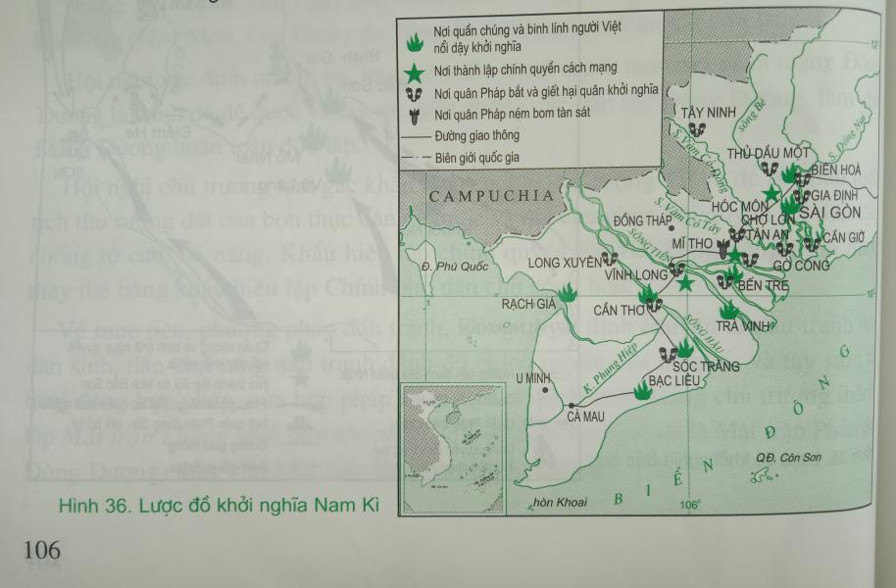The image size is (896, 588).
Task: Click the capture icon left of Cần Giờ
Action: point(812,244)
